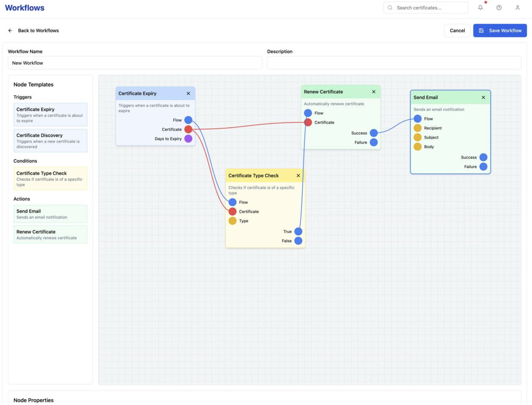Viewport: 532px width, 405px height.
Task: Click Renew Certificate's Failure output port
Action: [x=373, y=142]
